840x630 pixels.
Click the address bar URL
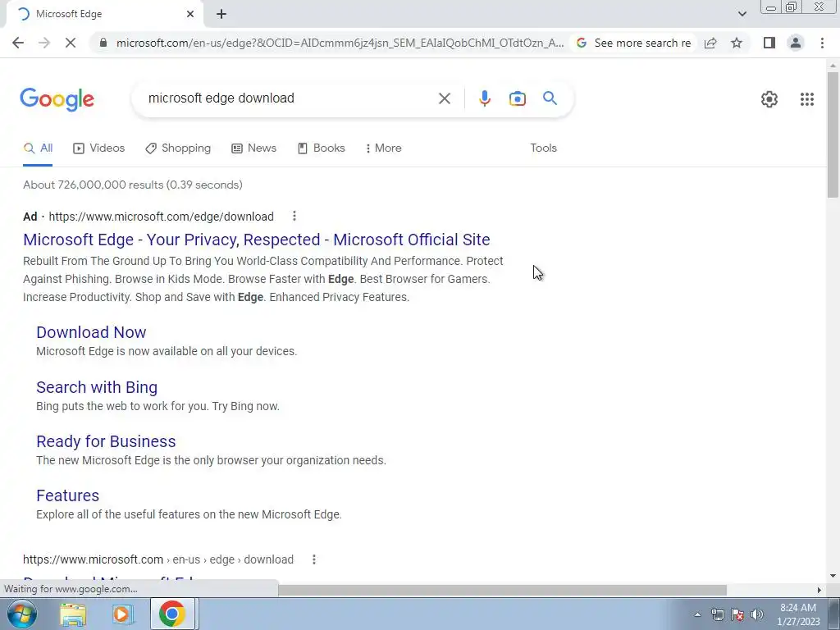coord(340,43)
